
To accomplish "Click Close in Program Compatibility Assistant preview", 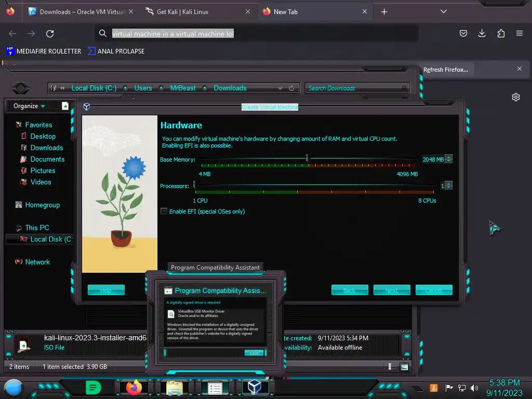I will (x=254, y=353).
